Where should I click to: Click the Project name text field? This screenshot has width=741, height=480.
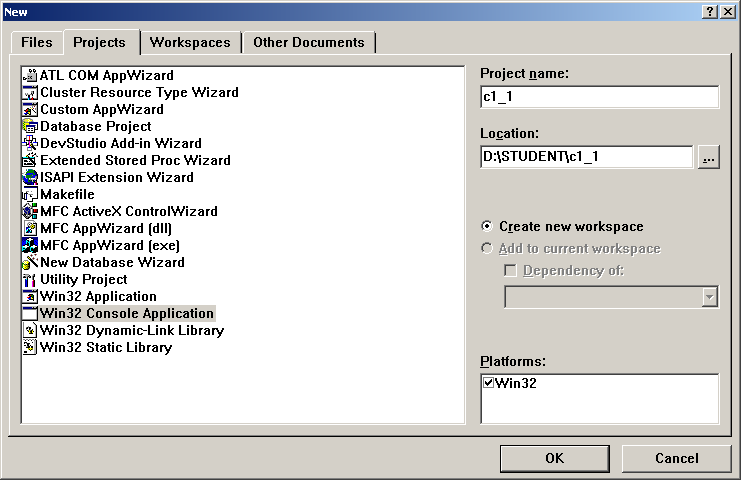599,97
